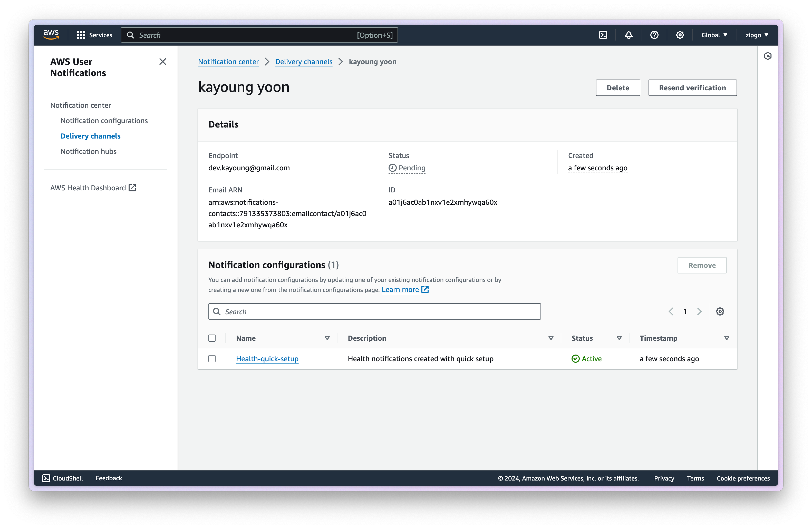812x529 pixels.
Task: Click the notification configurations search field
Action: point(374,312)
